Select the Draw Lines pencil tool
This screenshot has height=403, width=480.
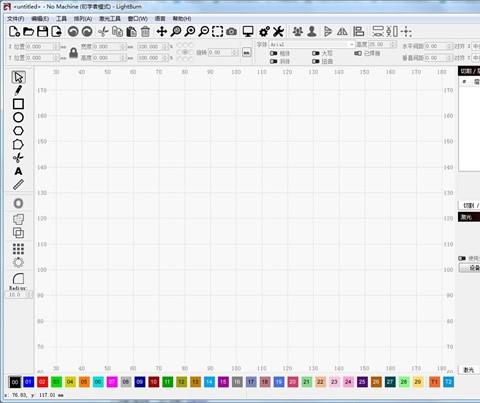coord(18,90)
